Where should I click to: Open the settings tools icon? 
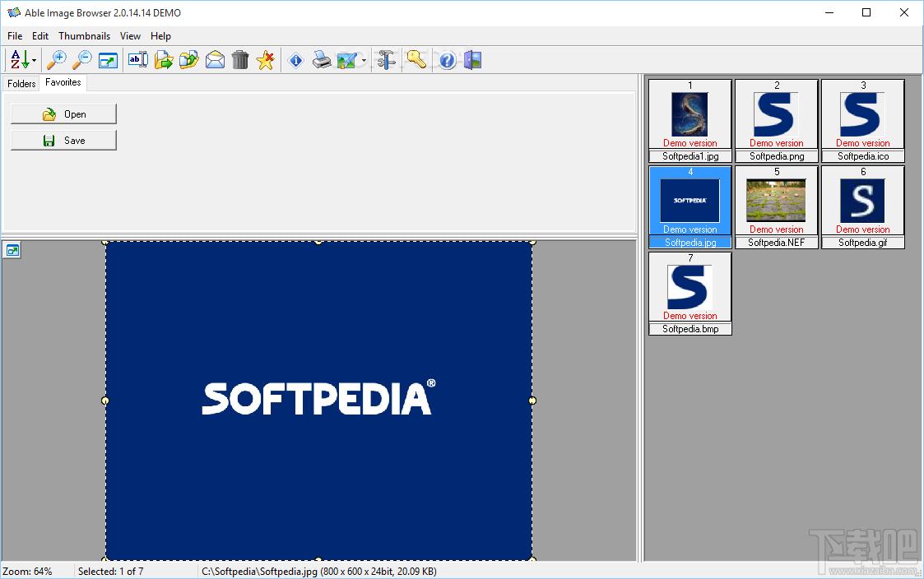(387, 60)
